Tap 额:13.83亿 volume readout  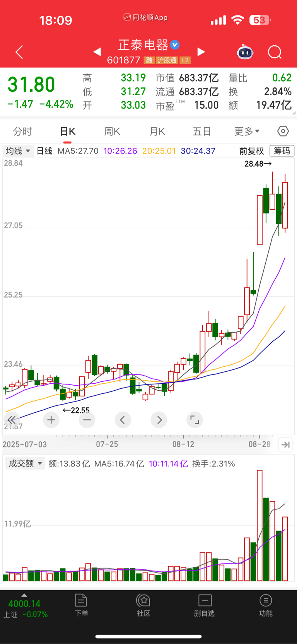click(x=69, y=464)
